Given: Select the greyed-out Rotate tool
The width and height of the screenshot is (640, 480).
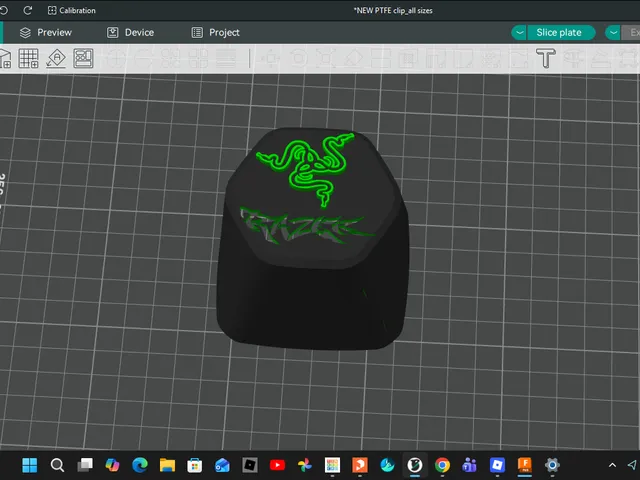Looking at the screenshot, I should 298,58.
